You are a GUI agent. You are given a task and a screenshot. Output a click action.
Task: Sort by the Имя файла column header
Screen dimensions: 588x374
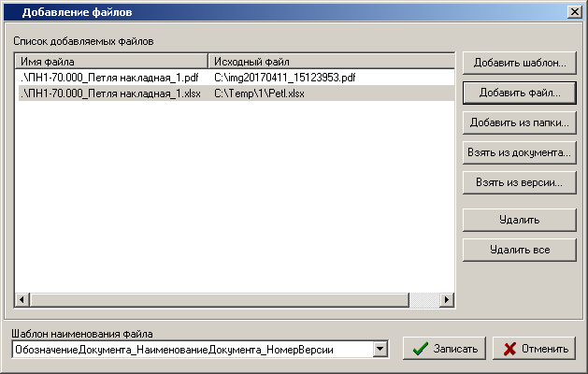tap(111, 61)
